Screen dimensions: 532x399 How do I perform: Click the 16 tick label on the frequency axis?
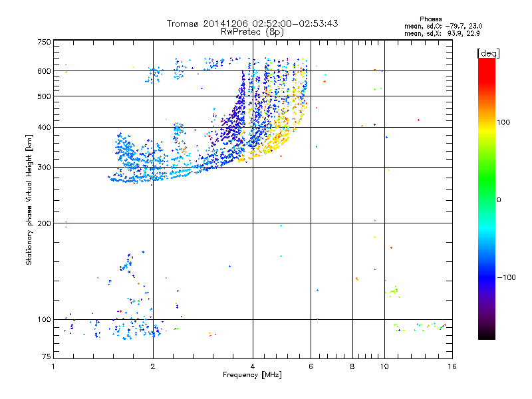451,366
